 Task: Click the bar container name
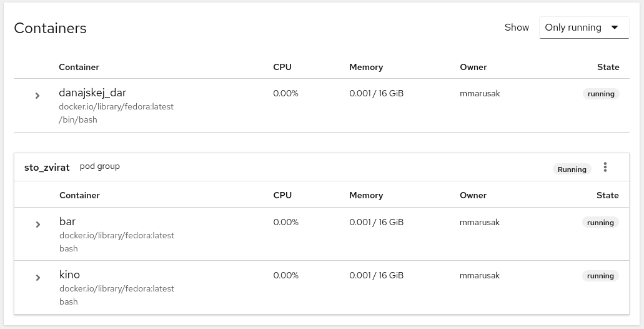click(67, 221)
